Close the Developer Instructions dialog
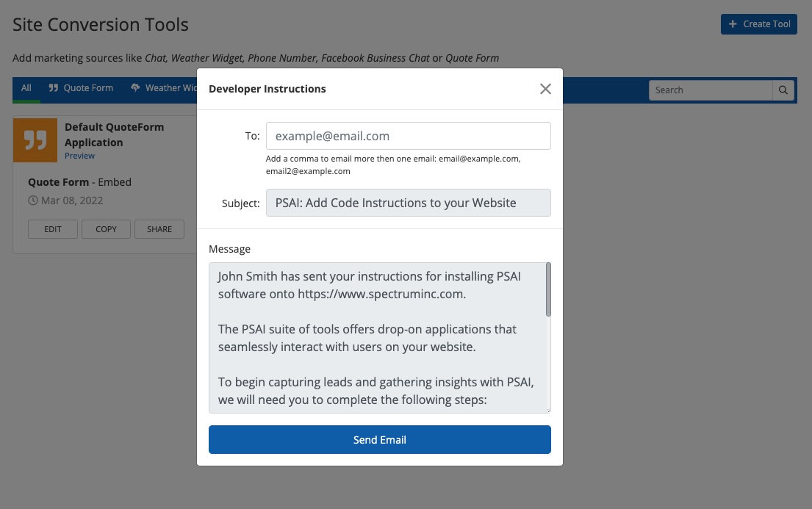 click(x=545, y=89)
